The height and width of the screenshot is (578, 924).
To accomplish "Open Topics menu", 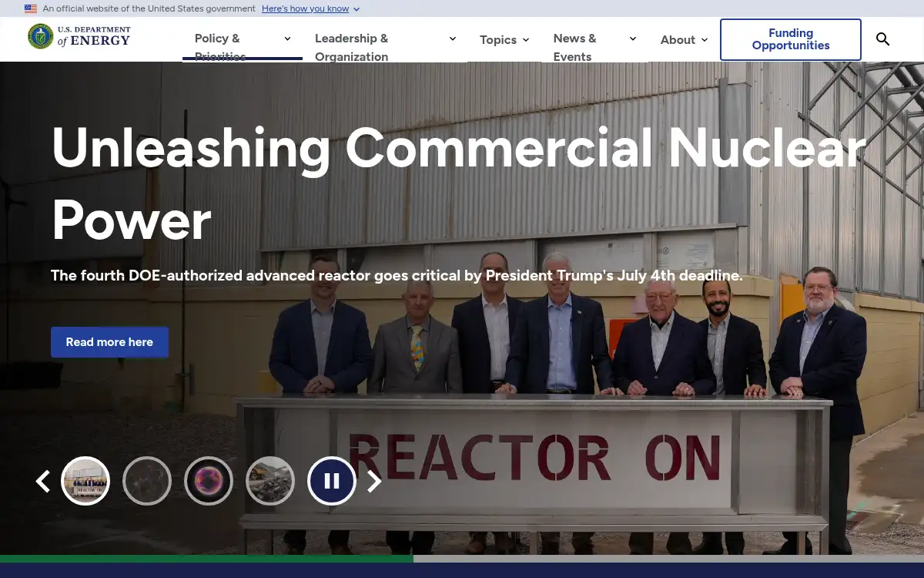I will (504, 40).
